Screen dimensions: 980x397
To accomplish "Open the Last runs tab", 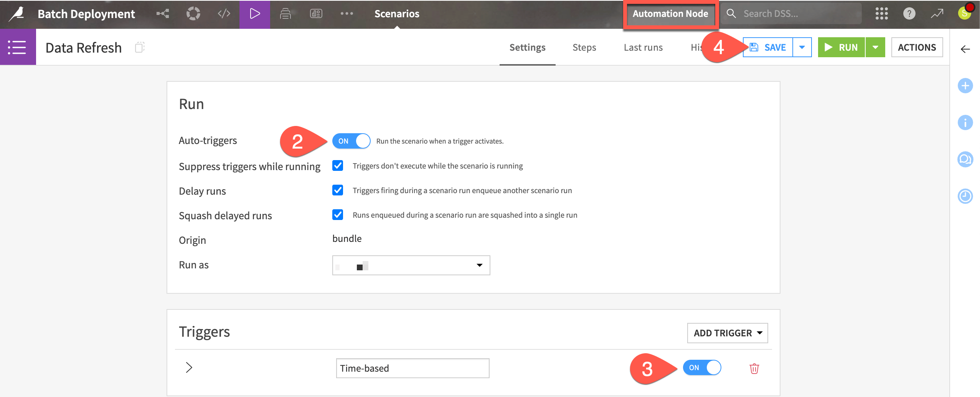I will [643, 47].
